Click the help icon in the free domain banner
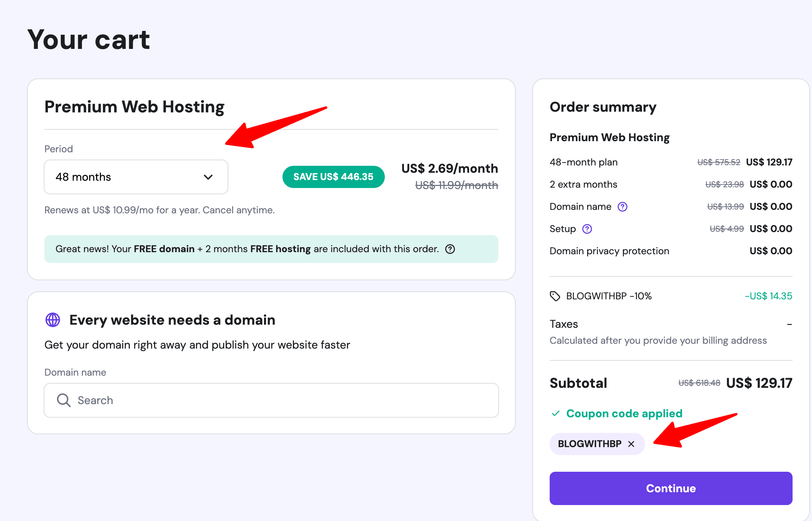Screen dimensions: 812x521 click(450, 249)
